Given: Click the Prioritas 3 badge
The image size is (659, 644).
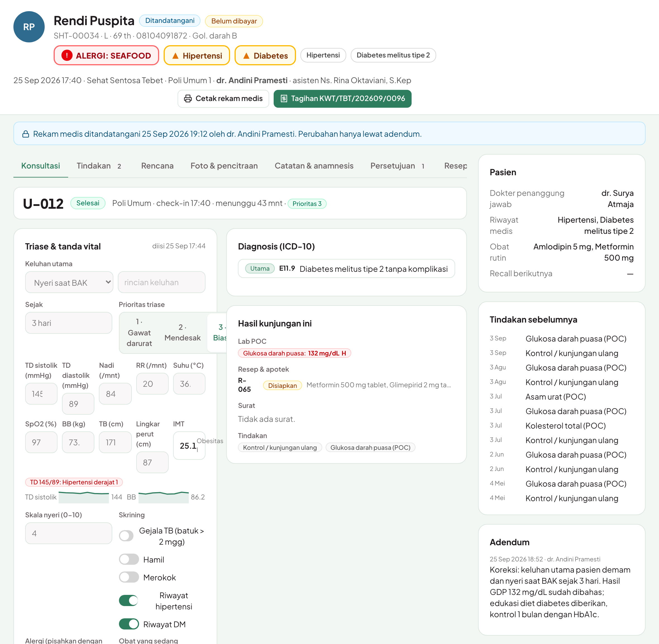Looking at the screenshot, I should 307,204.
